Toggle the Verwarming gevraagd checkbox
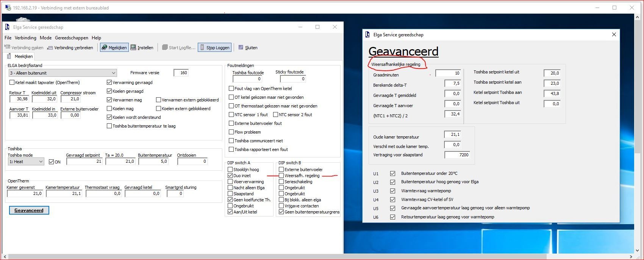Screen dimensions: 644x260 109,83
